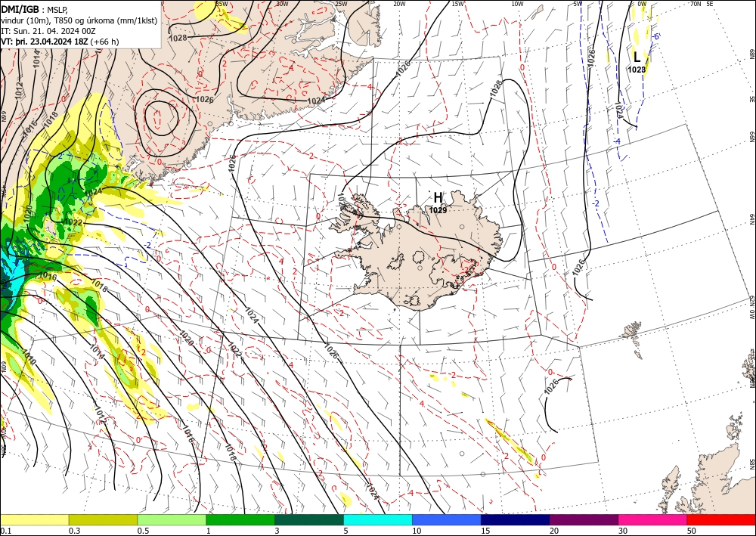The height and width of the screenshot is (536, 756).
Task: Click the 0.1 legend value
Action: [x=5, y=531]
